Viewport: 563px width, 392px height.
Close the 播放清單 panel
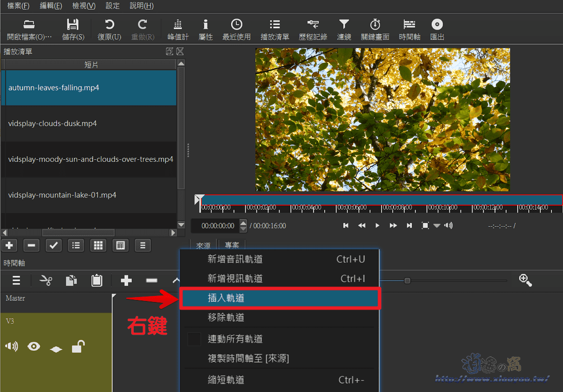pos(180,51)
